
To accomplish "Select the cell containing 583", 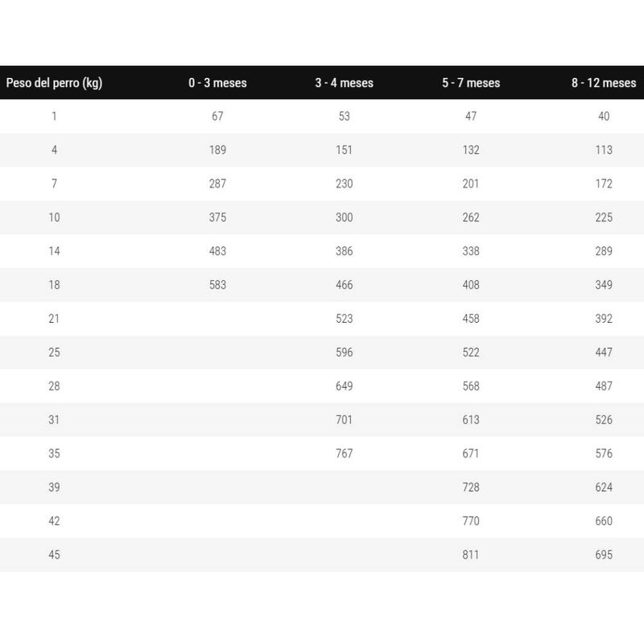I will coord(217,285).
